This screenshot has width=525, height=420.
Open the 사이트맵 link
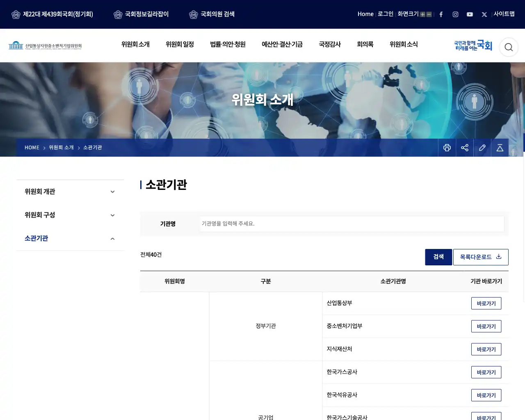[504, 14]
